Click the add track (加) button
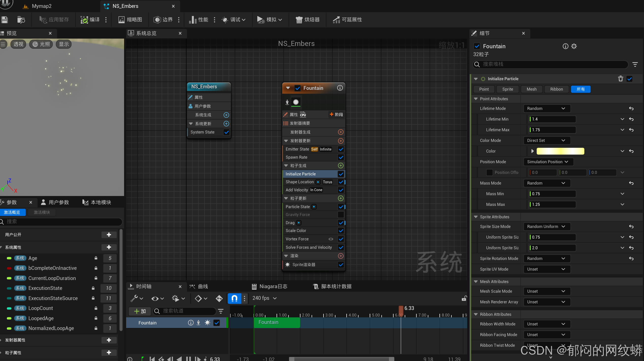 140,311
